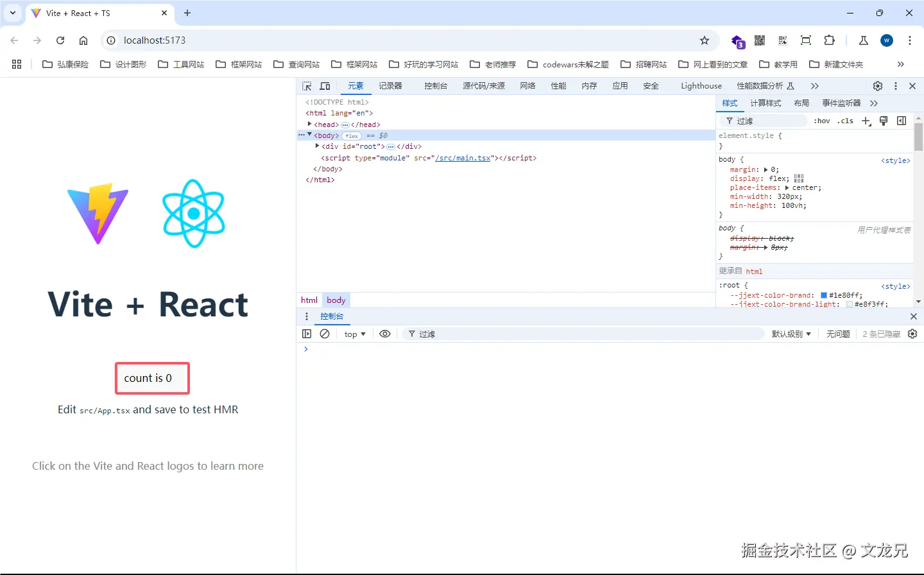Toggle the flex badge on body element
The width and height of the screenshot is (924, 575).
pyautogui.click(x=352, y=136)
